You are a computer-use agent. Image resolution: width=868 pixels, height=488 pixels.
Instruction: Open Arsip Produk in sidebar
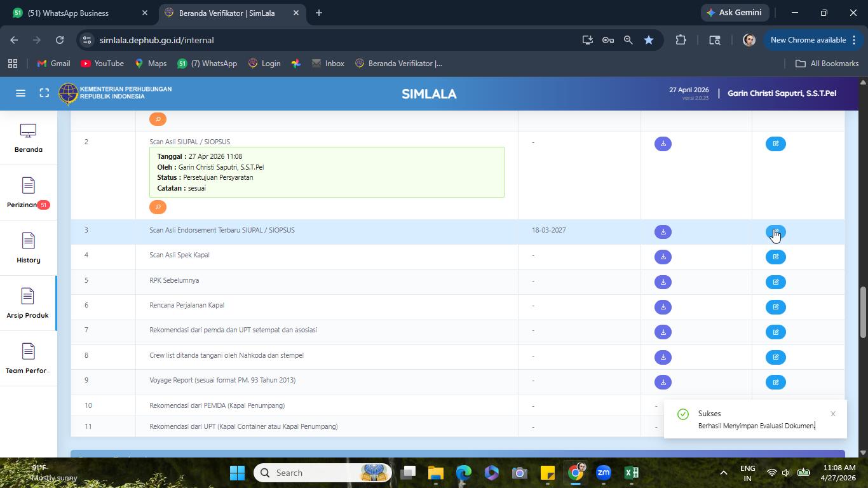point(28,304)
